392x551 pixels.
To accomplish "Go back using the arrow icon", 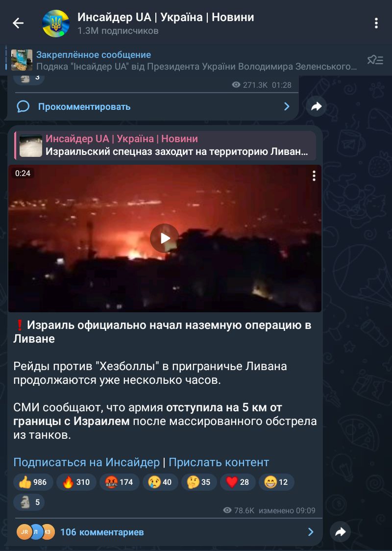I will (18, 23).
